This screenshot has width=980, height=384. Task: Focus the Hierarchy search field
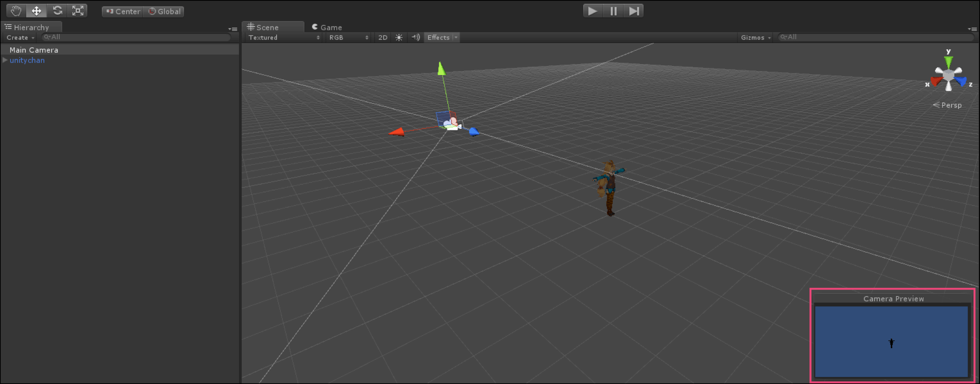(x=137, y=37)
